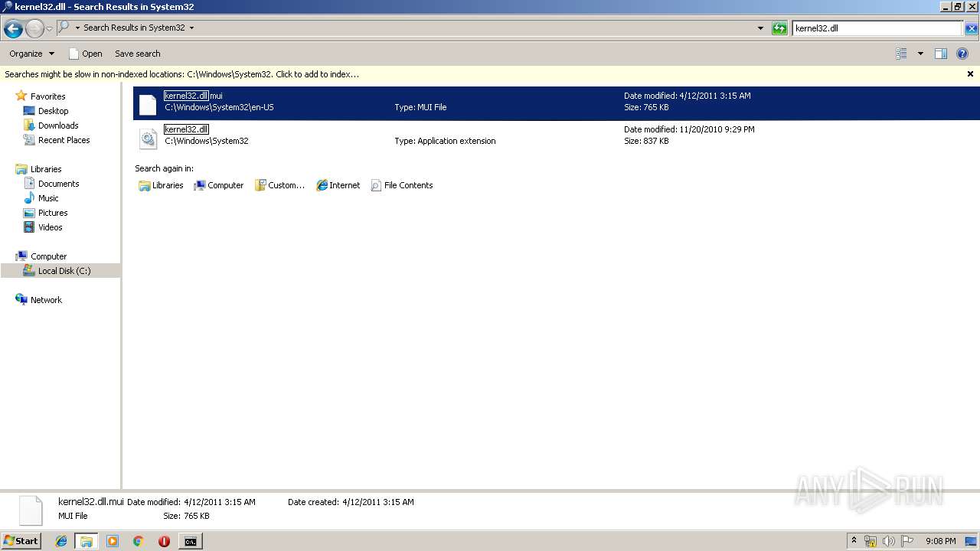Open the address bar history dropdown

pyautogui.click(x=760, y=28)
